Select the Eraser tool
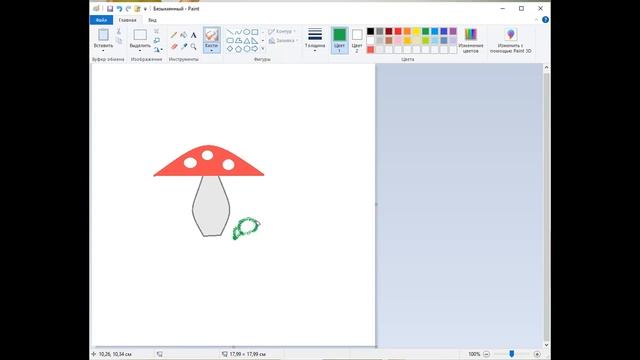The image size is (640, 360). click(x=174, y=47)
